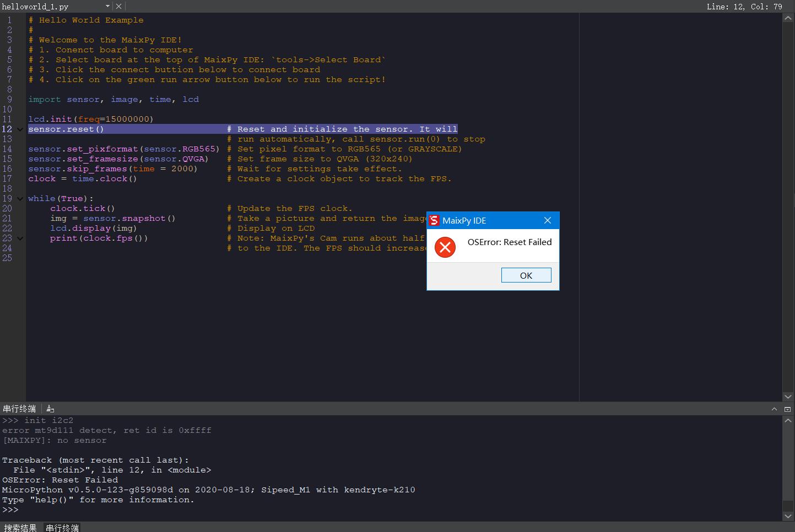Click the print(clock.fps()) code line

click(x=99, y=238)
